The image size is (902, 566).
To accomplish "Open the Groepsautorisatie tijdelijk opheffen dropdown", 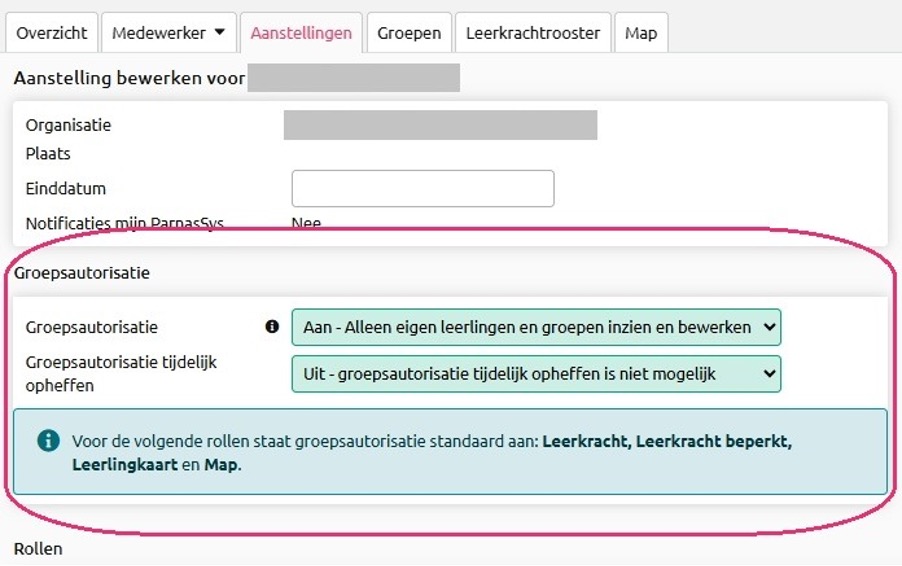I will (536, 374).
